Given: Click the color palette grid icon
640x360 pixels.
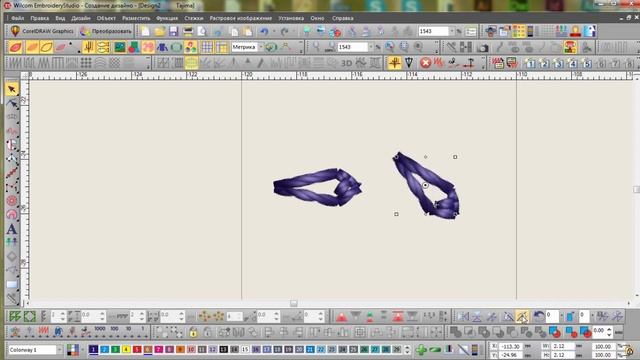Looking at the screenshot, I should [x=519, y=31].
